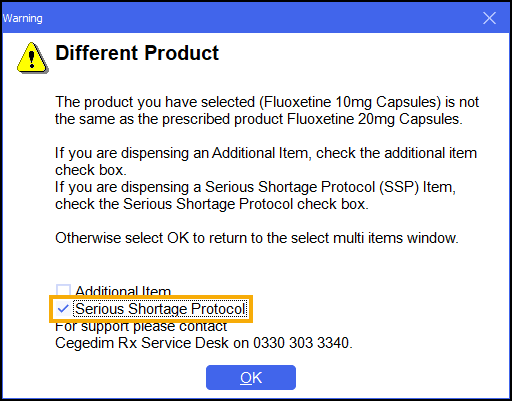The width and height of the screenshot is (512, 401).
Task: Click the 'Otherwise select OK' instruction line
Action: (257, 238)
